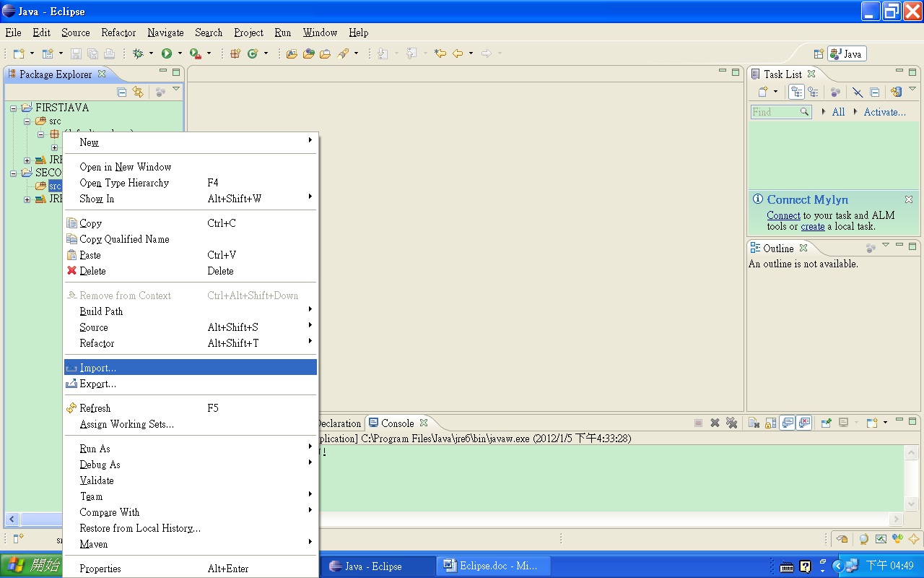Viewport: 924px width, 578px height.
Task: Open the Run button dropdown arrow
Action: (x=179, y=53)
